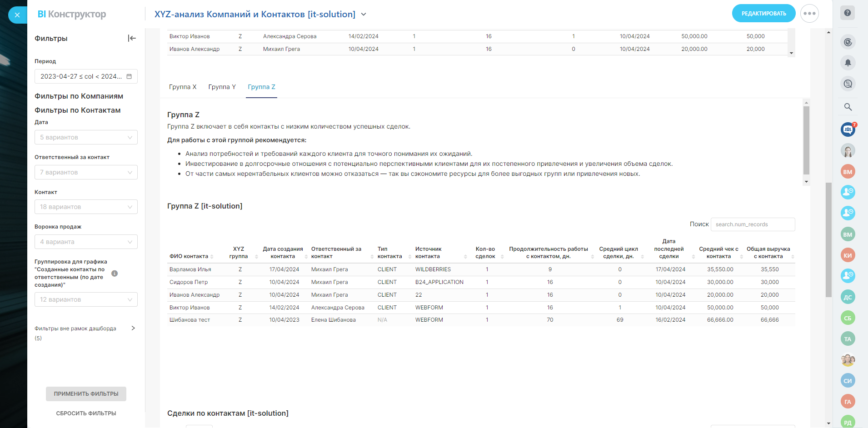
Task: Collapse the Фильтры sidebar panel
Action: pyautogui.click(x=132, y=38)
